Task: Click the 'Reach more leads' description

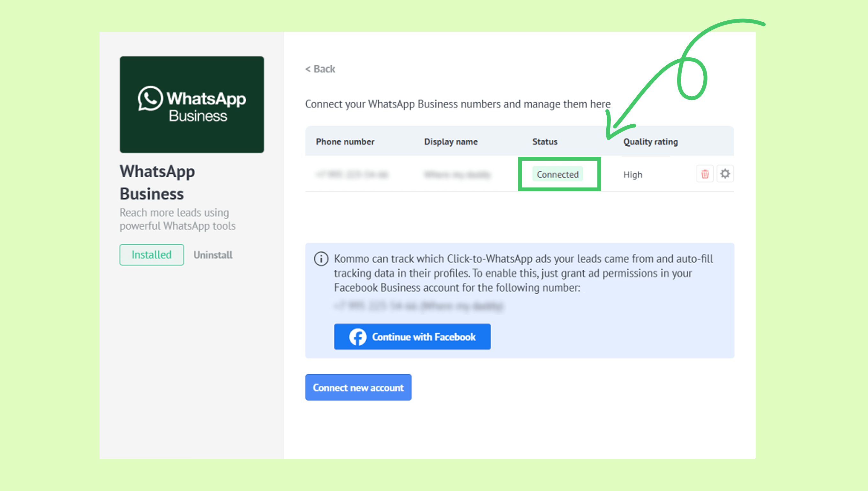Action: tap(177, 219)
